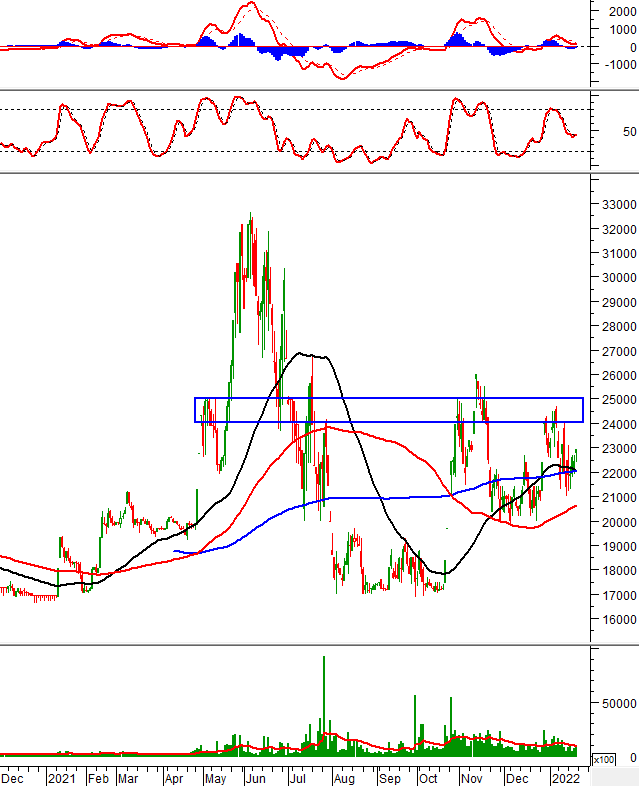Click the 18000 price axis label
639x786 pixels.
(x=619, y=570)
